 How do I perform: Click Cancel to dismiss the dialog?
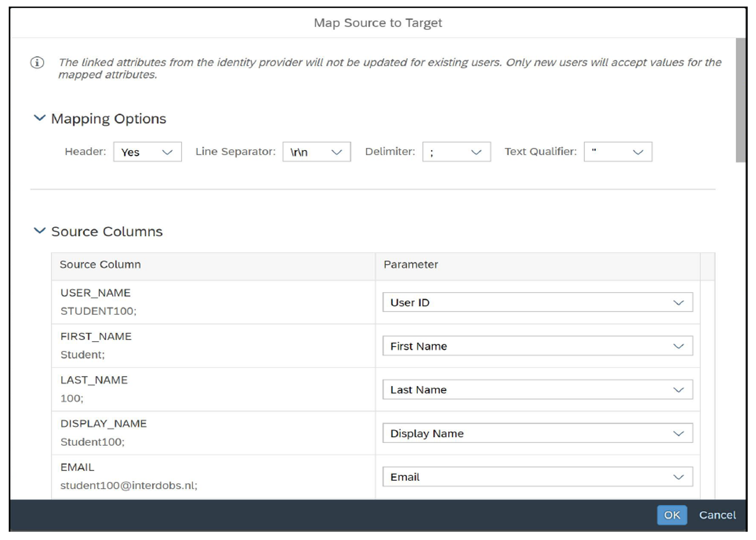tap(716, 515)
